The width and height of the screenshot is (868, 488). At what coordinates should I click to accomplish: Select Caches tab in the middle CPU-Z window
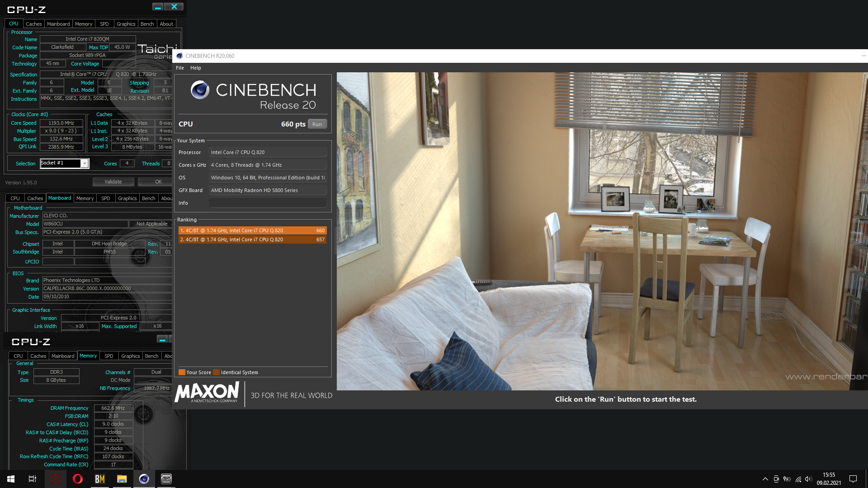35,198
